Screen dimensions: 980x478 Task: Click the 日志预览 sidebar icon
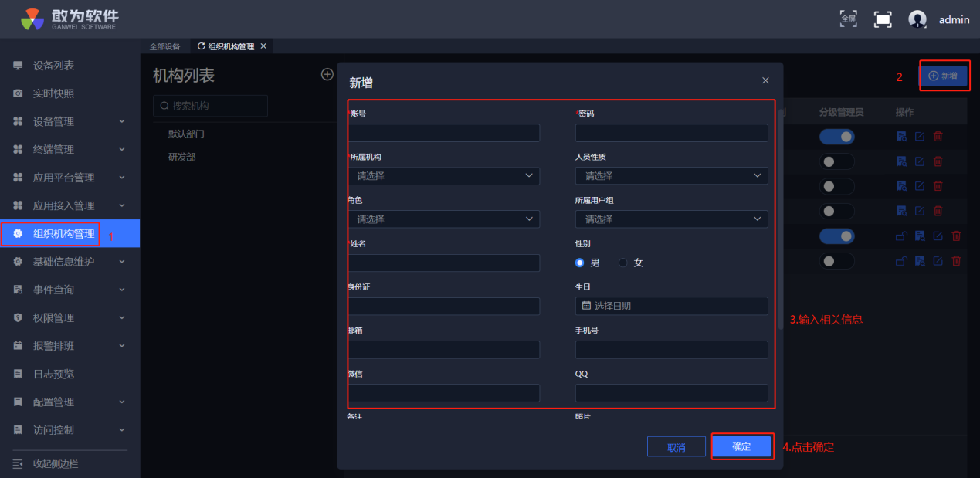[x=18, y=374]
